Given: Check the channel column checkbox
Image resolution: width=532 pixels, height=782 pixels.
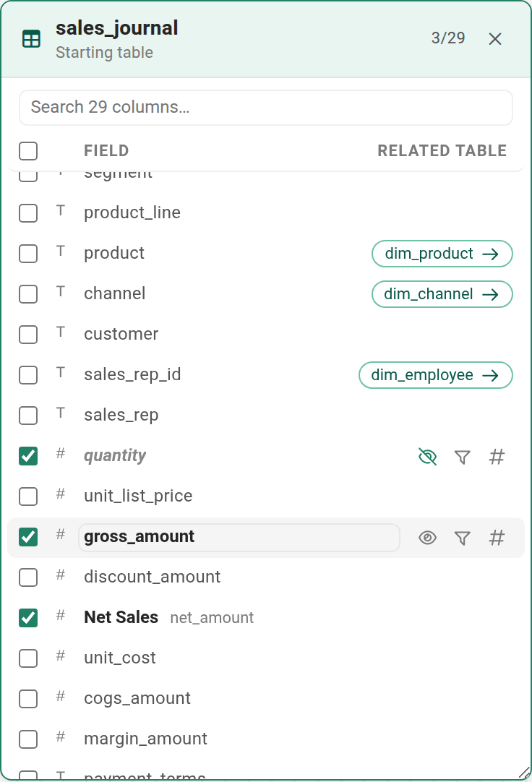Looking at the screenshot, I should click(28, 293).
